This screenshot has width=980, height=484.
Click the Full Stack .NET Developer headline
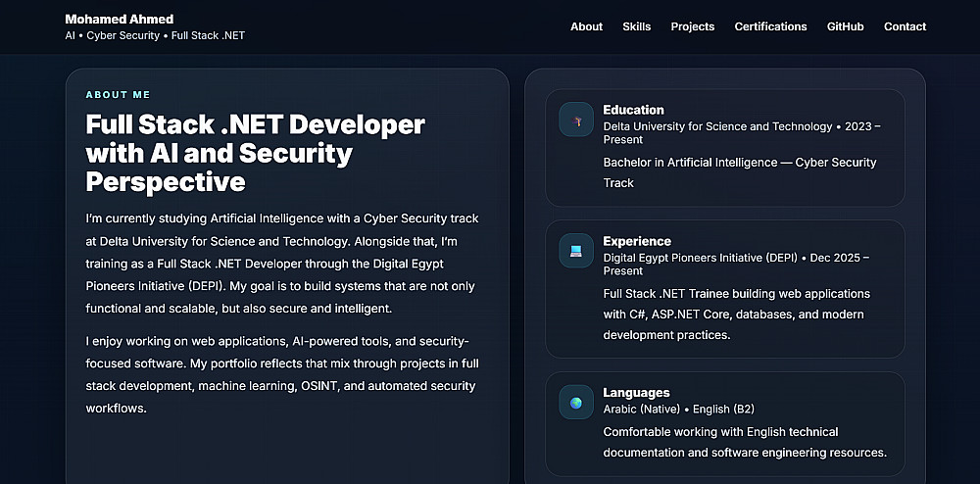point(255,153)
